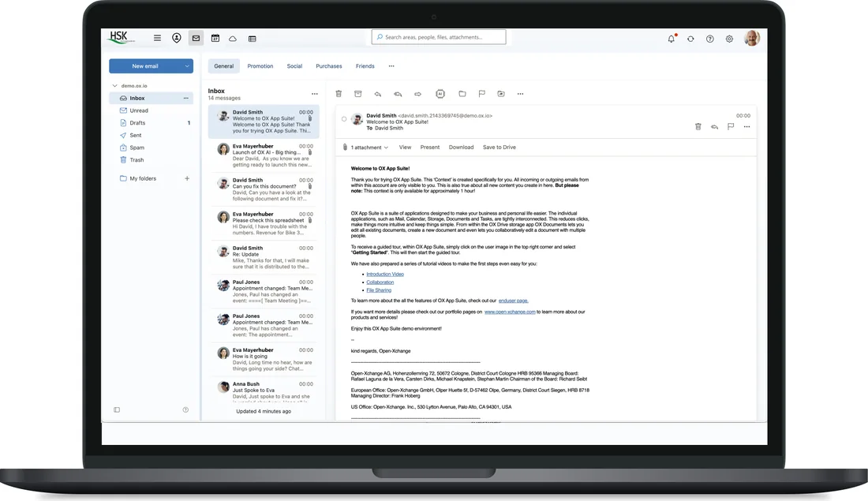Screen dimensions: 868x501
Task: Open the ellipsis menu inside the email header
Action: [746, 127]
